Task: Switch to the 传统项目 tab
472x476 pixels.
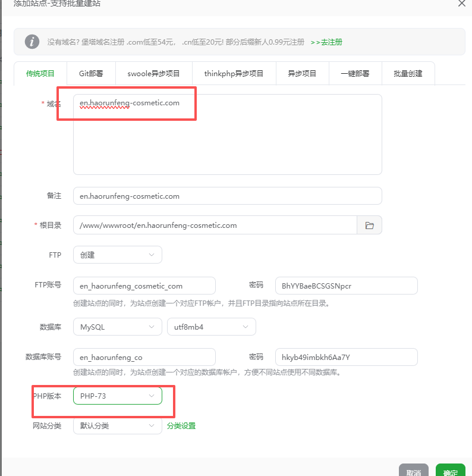Action: coord(40,73)
